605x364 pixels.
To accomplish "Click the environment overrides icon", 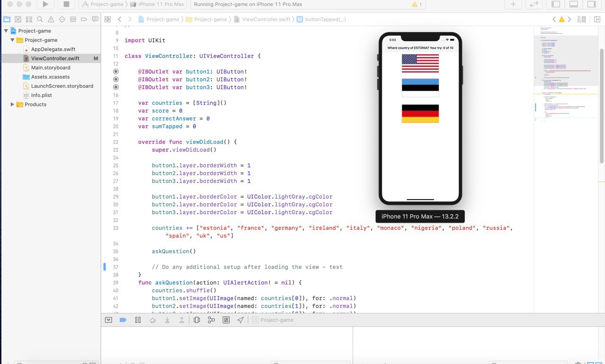I will click(226, 320).
